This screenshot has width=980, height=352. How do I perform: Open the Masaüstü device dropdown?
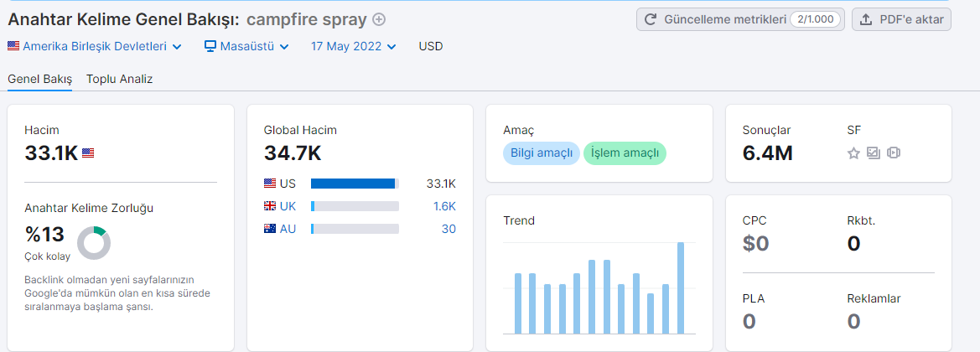(x=246, y=46)
